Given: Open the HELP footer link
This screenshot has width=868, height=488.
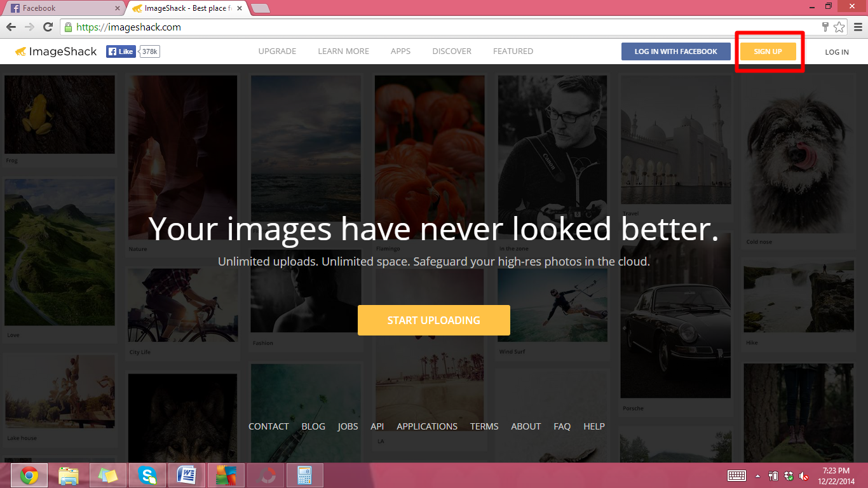Looking at the screenshot, I should tap(594, 426).
